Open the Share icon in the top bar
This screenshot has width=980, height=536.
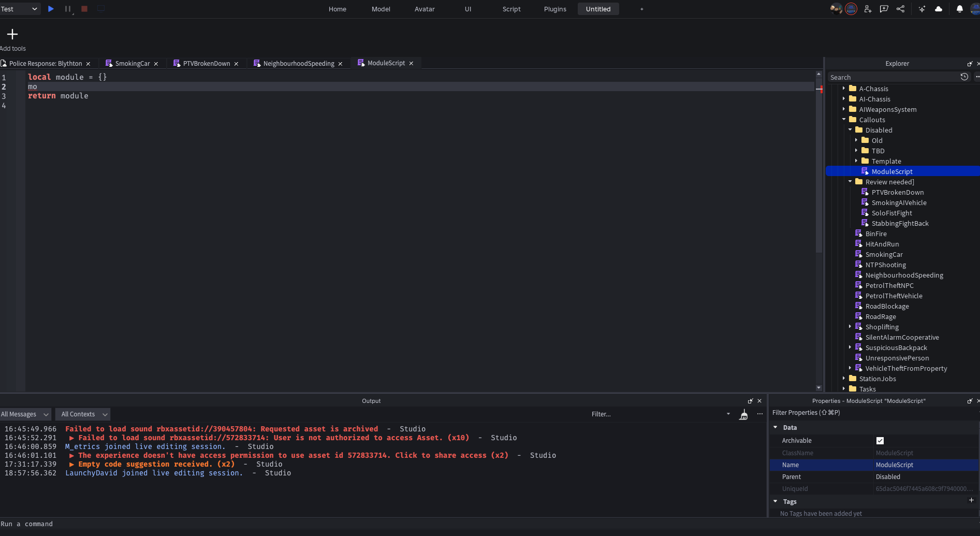(901, 9)
